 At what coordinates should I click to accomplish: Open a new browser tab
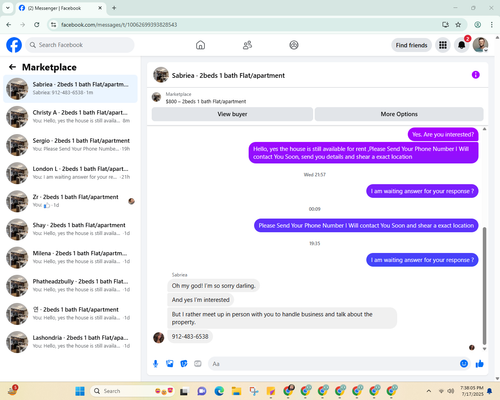point(114,8)
